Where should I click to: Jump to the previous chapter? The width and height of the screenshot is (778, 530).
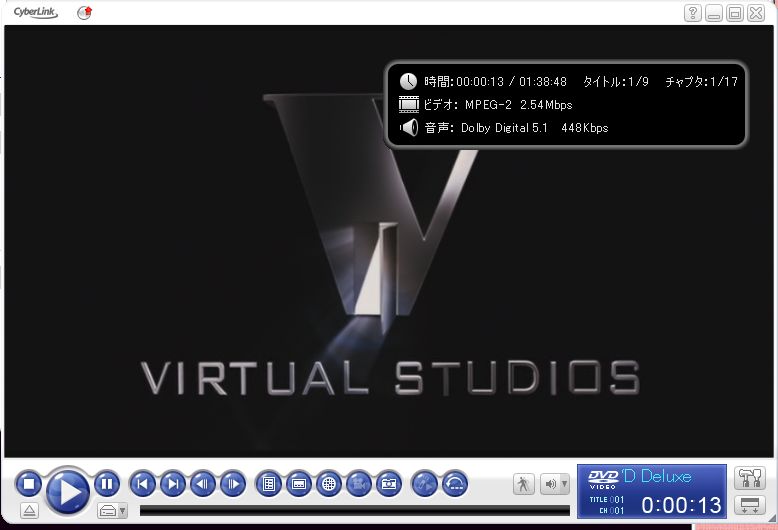coord(142,484)
